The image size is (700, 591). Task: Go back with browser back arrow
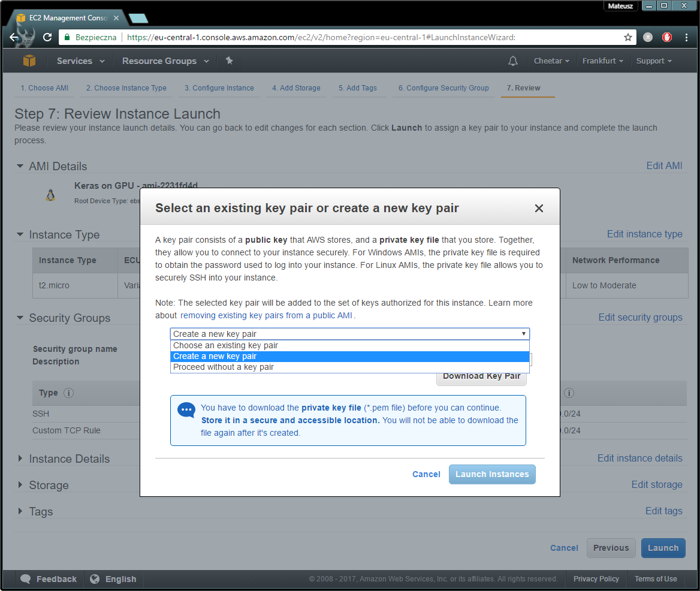click(x=14, y=37)
